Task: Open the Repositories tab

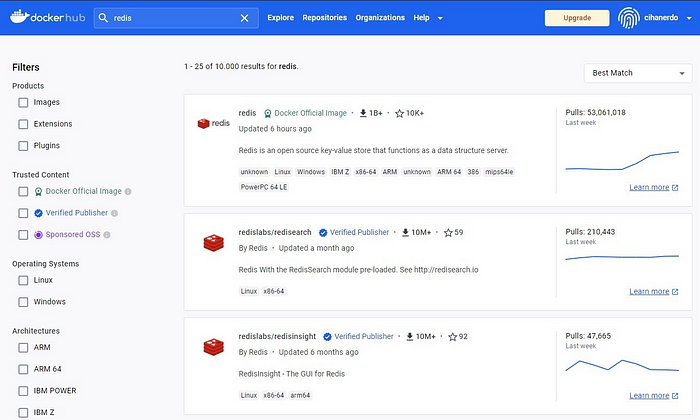Action: [325, 18]
